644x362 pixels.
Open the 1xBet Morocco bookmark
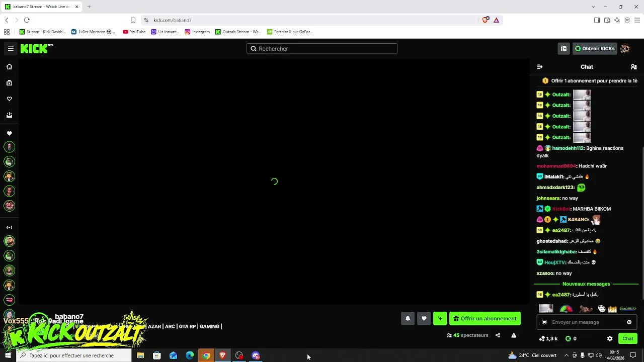[x=93, y=32]
